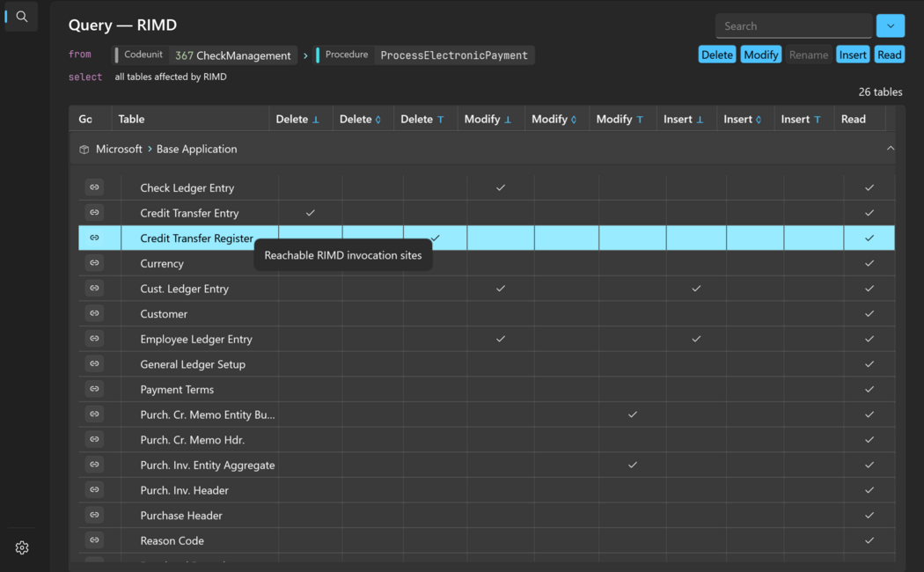This screenshot has height=572, width=924.
Task: Click Insert ⊥ checkmark for Cust. Ledger Entry
Action: (696, 288)
